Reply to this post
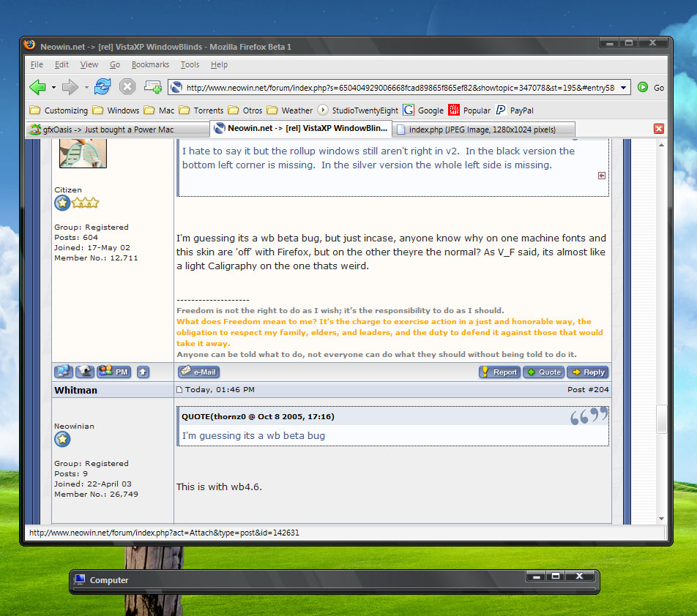Viewport: 697px width, 616px height. (x=588, y=372)
